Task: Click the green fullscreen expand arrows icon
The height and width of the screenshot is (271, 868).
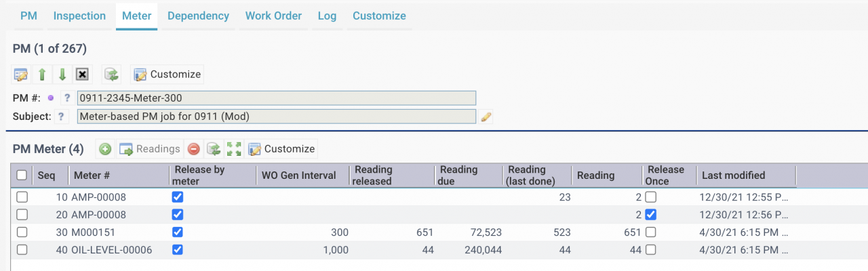Action: (x=234, y=148)
